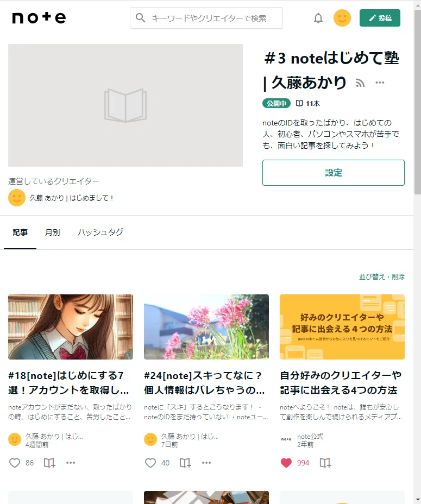421x504 pixels.
Task: Open the note公式 author name link
Action: coord(310,436)
